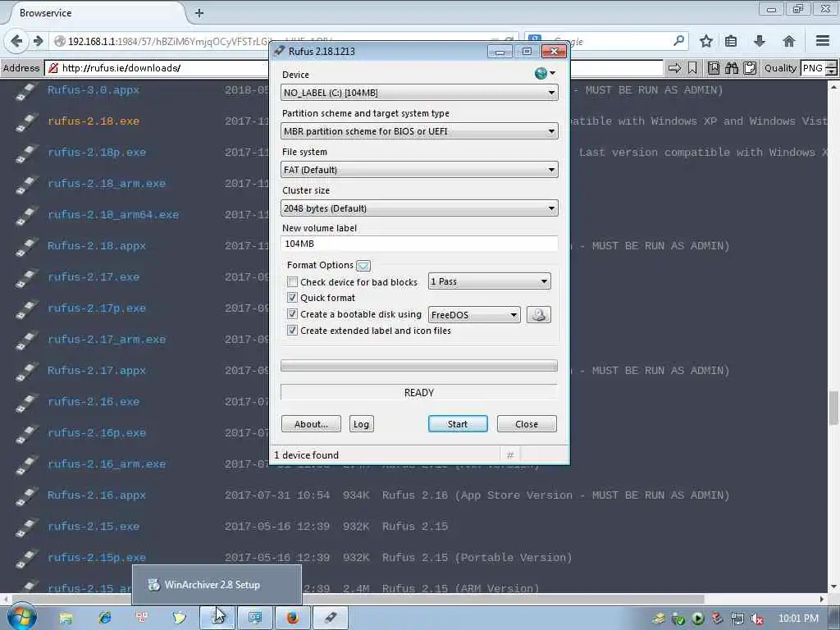Toggle the Format Options advanced expander
The width and height of the screenshot is (840, 630).
(363, 265)
